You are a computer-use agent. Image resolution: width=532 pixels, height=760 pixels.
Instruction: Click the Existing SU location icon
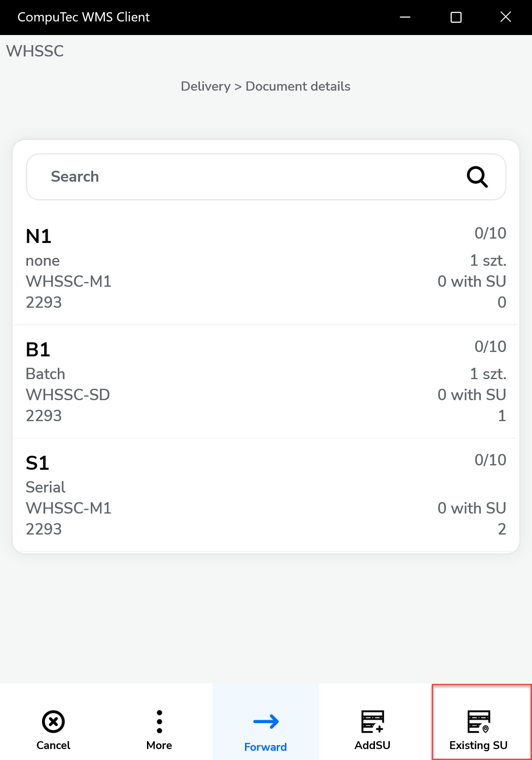(479, 721)
